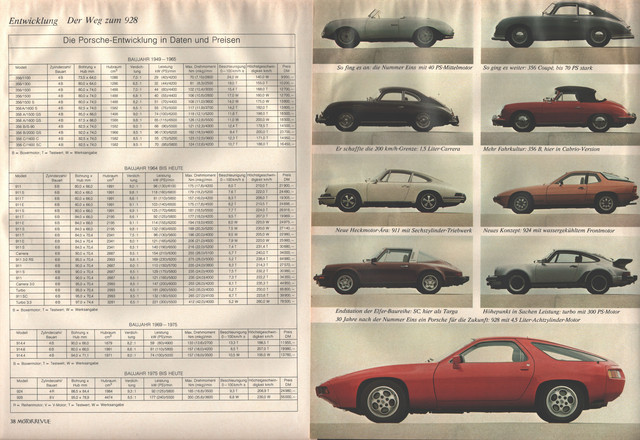Select the 'Turbo 3.3' table row label
This screenshot has height=440, width=640.
pos(22,302)
